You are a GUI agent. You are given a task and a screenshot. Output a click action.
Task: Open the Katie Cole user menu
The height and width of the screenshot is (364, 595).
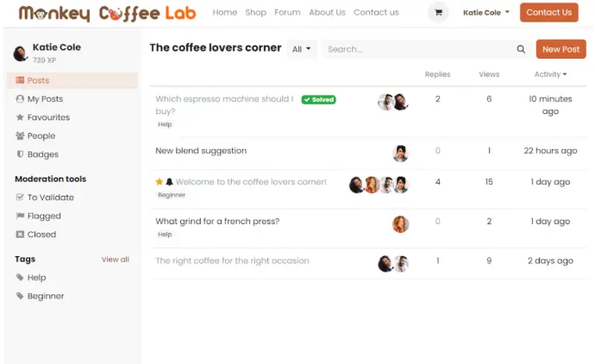coord(486,13)
